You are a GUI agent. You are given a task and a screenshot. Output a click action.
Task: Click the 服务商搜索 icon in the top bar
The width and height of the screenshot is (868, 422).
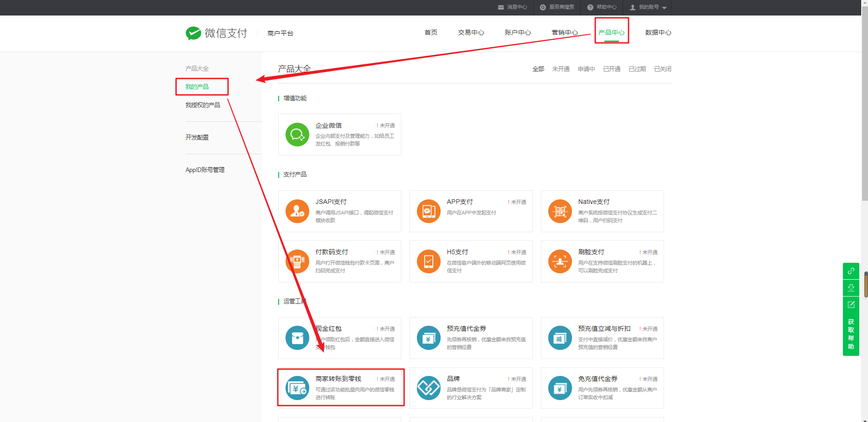[x=543, y=7]
